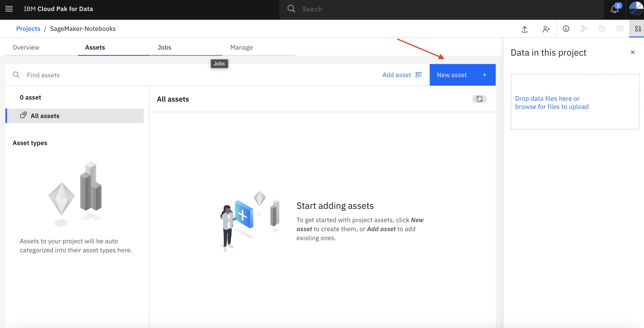Click browse for files to upload link

(552, 107)
